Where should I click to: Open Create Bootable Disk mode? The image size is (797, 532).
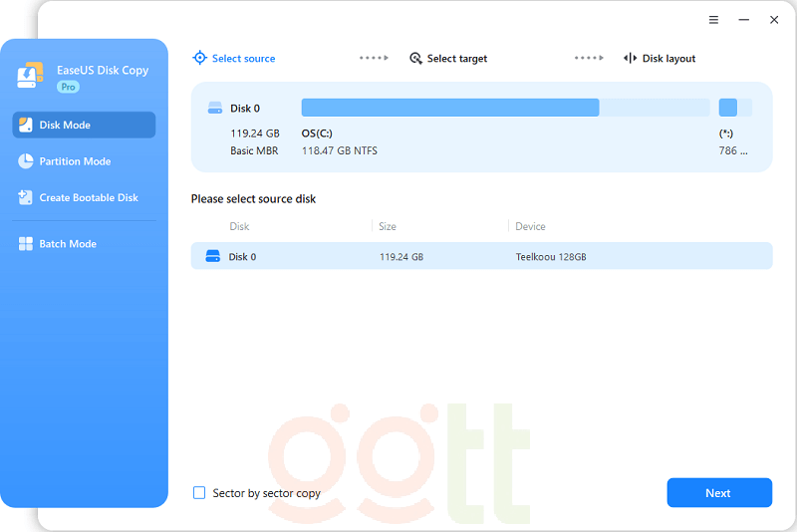click(x=88, y=197)
